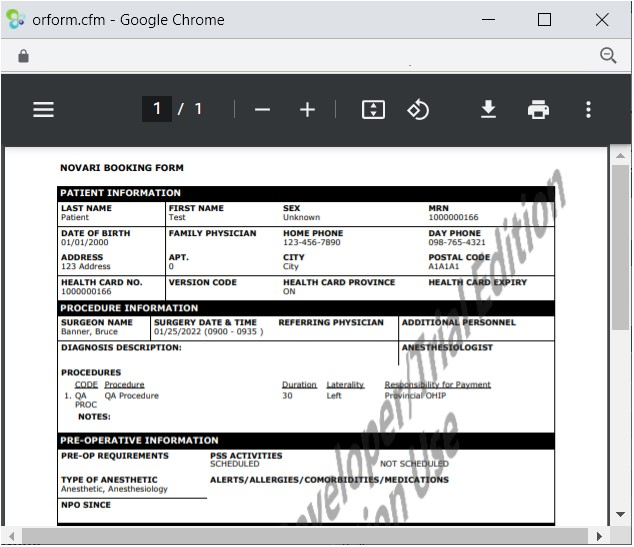Click the underlined Procedure column heading
Image resolution: width=634 pixels, height=547 pixels.
pyautogui.click(x=124, y=385)
